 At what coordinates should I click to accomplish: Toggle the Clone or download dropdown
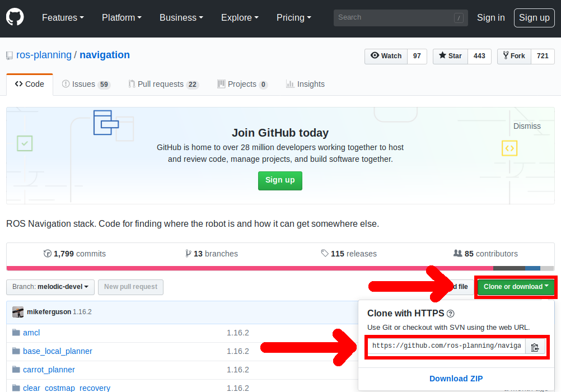pos(515,287)
